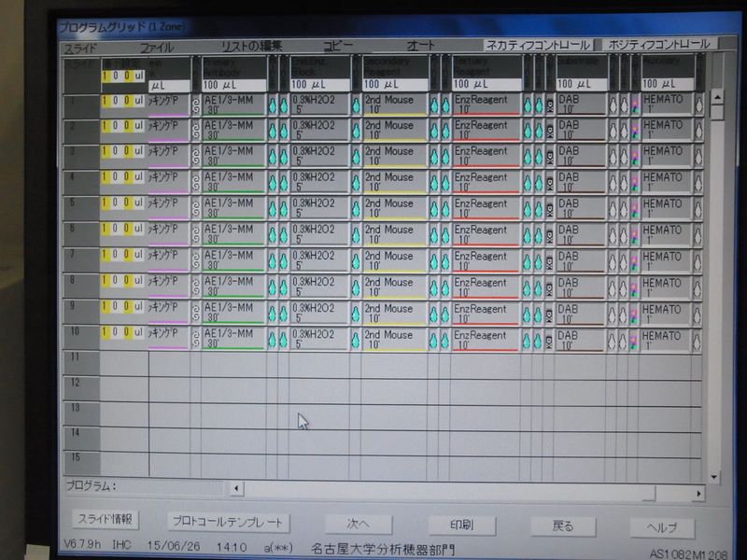Click cyan rinse bottle left of 2nd Mouse, slide 9

point(356,314)
